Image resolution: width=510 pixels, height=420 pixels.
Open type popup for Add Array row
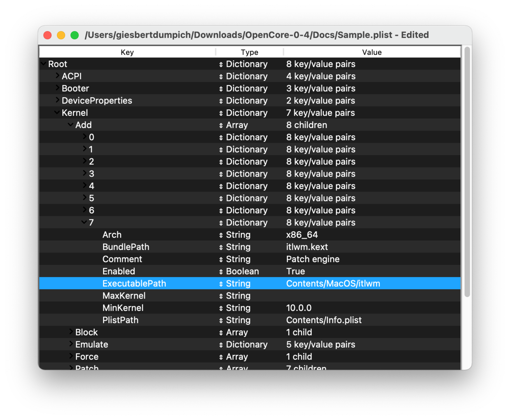coord(221,126)
